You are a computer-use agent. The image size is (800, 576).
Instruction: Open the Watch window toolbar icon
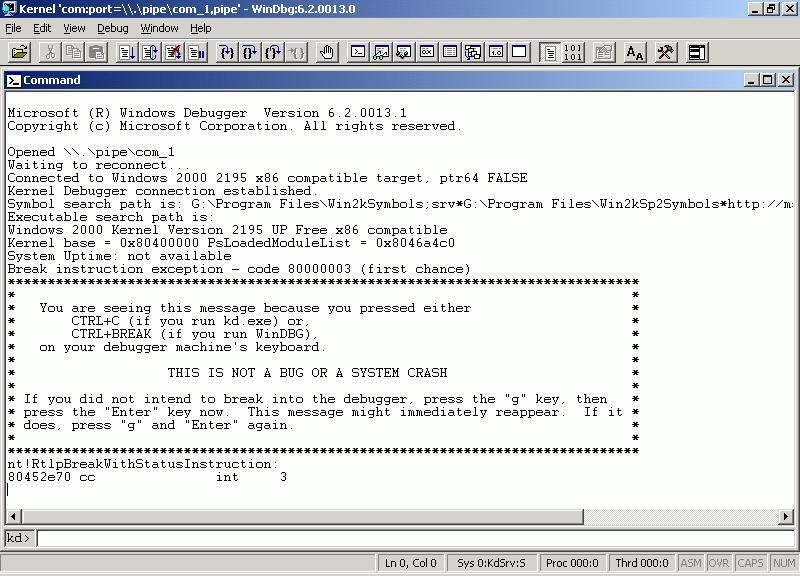pos(381,52)
